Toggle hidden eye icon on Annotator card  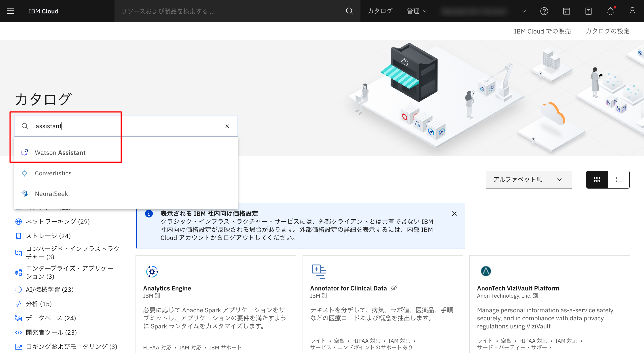[x=394, y=288]
